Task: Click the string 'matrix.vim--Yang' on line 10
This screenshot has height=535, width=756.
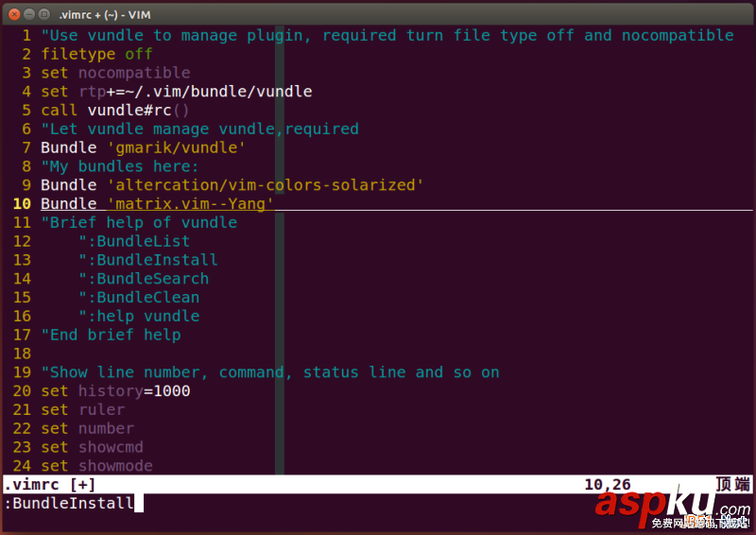Action: click(x=191, y=204)
